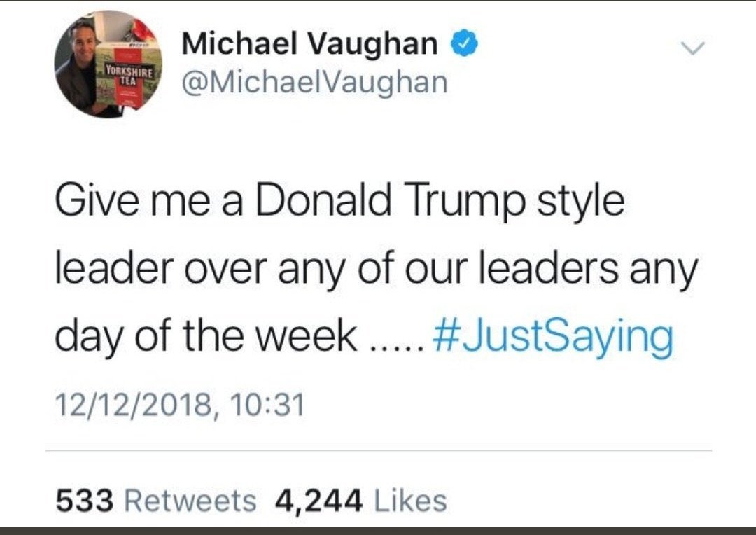View the 4,244 Likes list
Viewport: 756px width, 535px height.
pos(360,500)
